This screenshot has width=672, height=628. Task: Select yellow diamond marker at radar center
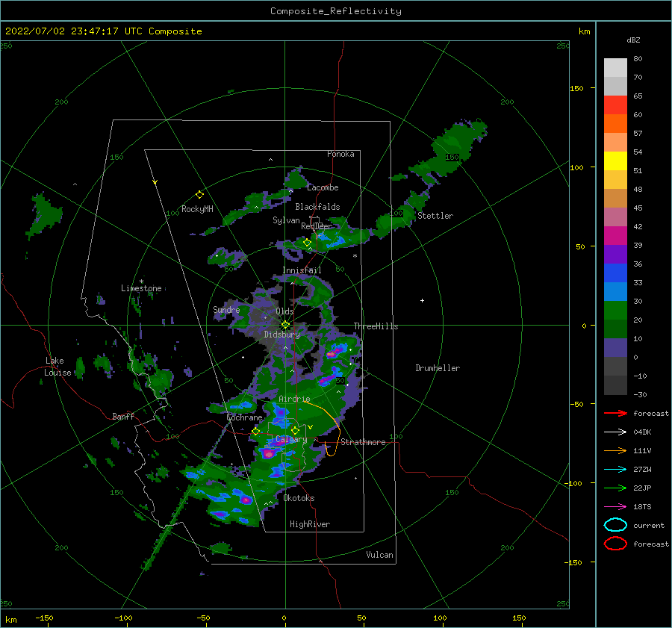coord(285,325)
